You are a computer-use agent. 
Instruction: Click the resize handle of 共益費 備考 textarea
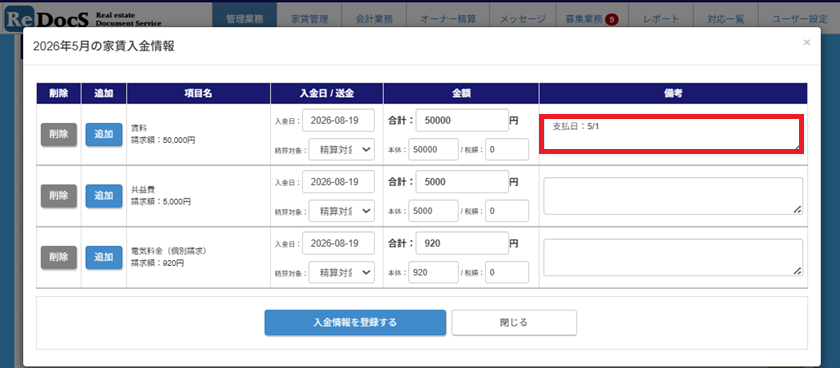(x=798, y=210)
